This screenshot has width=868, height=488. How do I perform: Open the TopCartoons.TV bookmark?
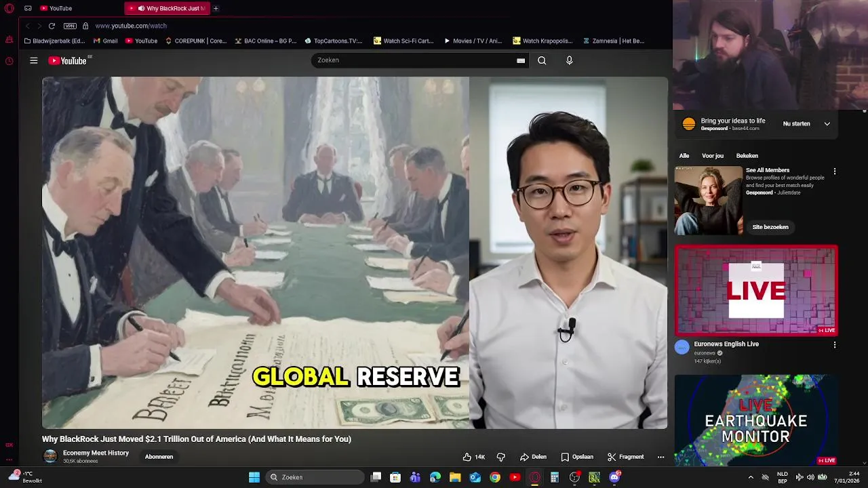(x=334, y=41)
